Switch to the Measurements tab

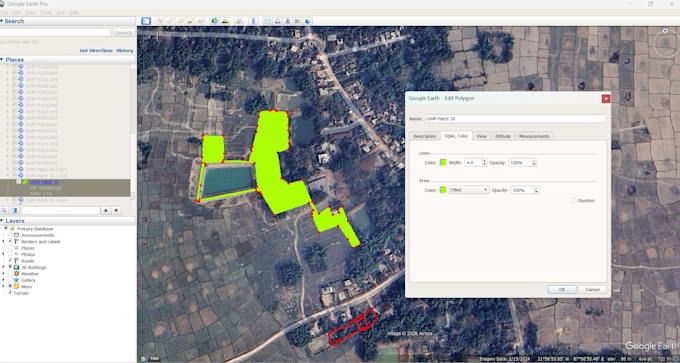pos(534,136)
